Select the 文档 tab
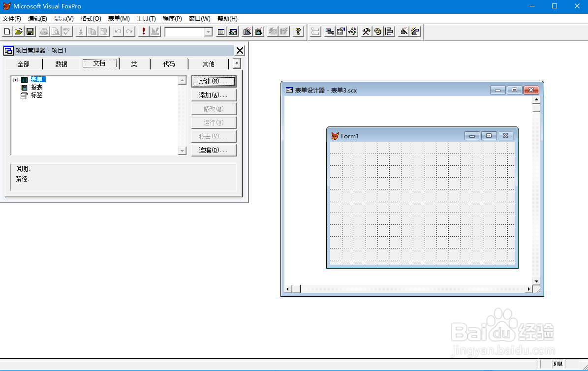 point(99,63)
